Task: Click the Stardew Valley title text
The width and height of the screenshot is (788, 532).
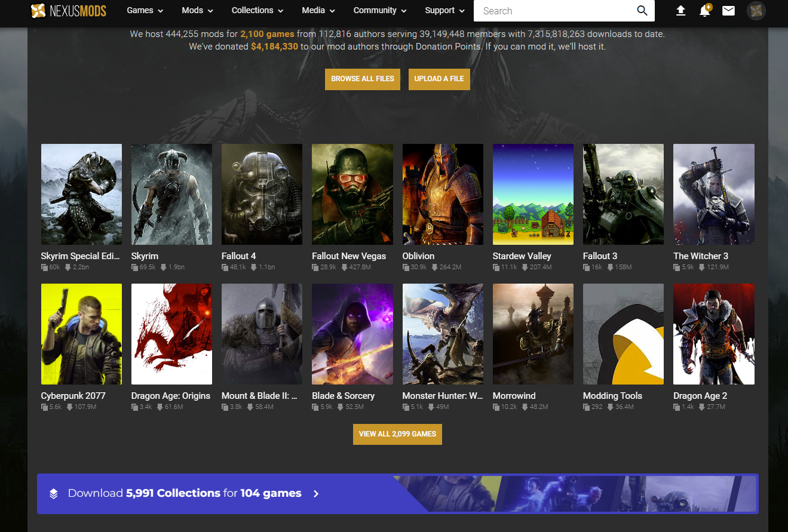Action: point(522,256)
